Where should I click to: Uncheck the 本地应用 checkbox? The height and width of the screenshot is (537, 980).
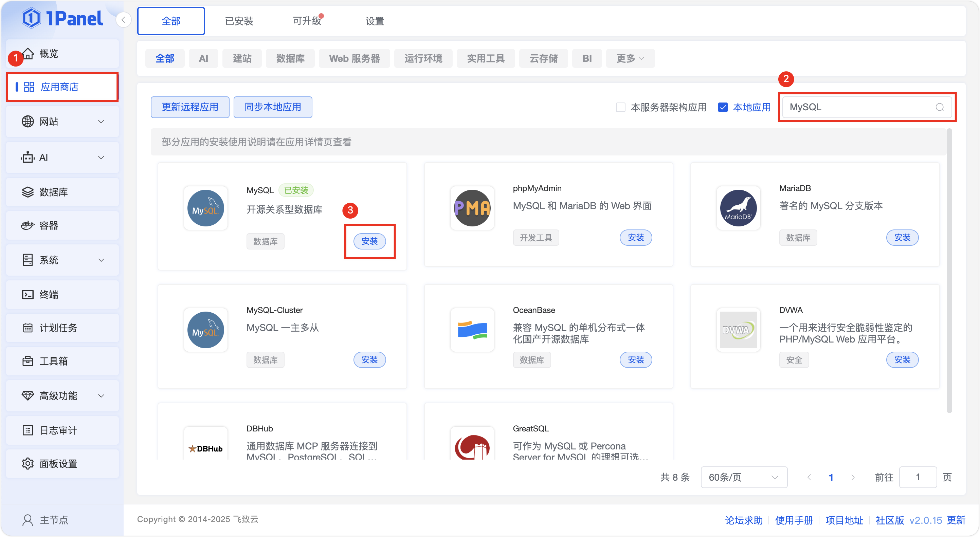coord(723,107)
